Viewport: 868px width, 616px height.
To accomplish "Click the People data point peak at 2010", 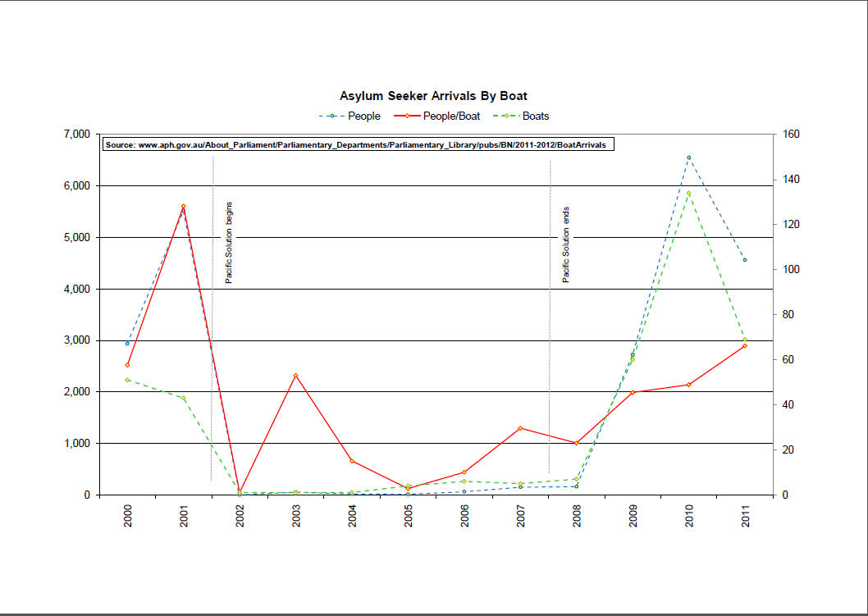I will click(x=688, y=157).
